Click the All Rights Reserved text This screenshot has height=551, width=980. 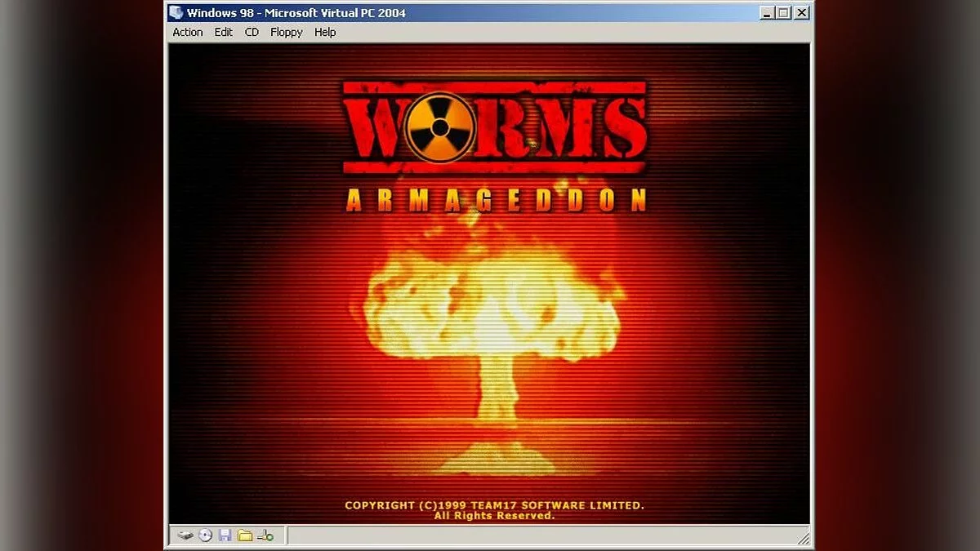point(494,516)
